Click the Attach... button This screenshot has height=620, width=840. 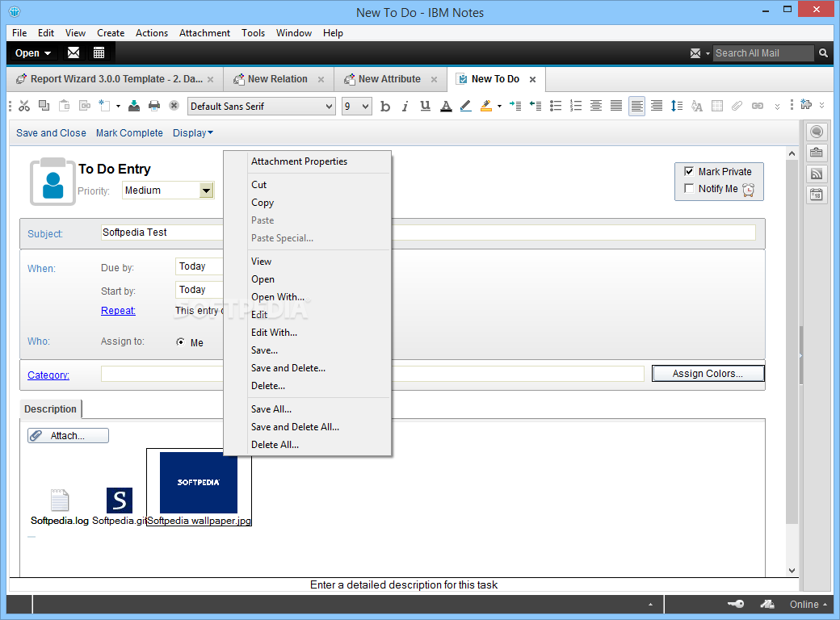click(x=68, y=435)
